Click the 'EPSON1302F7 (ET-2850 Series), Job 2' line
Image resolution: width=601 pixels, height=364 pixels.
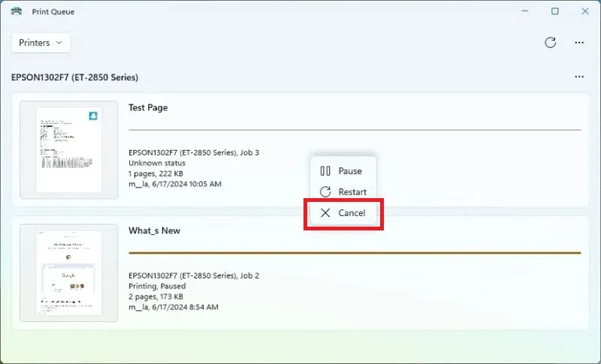(x=194, y=275)
